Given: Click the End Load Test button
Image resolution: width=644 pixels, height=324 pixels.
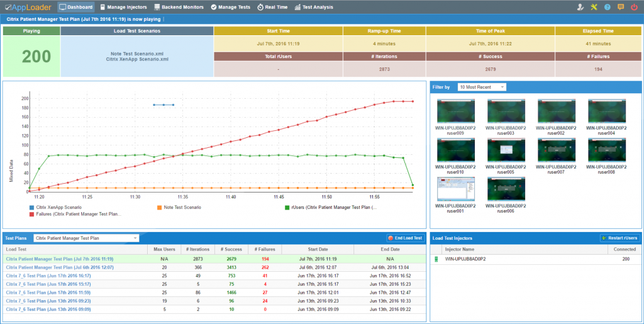Looking at the screenshot, I should click(406, 238).
